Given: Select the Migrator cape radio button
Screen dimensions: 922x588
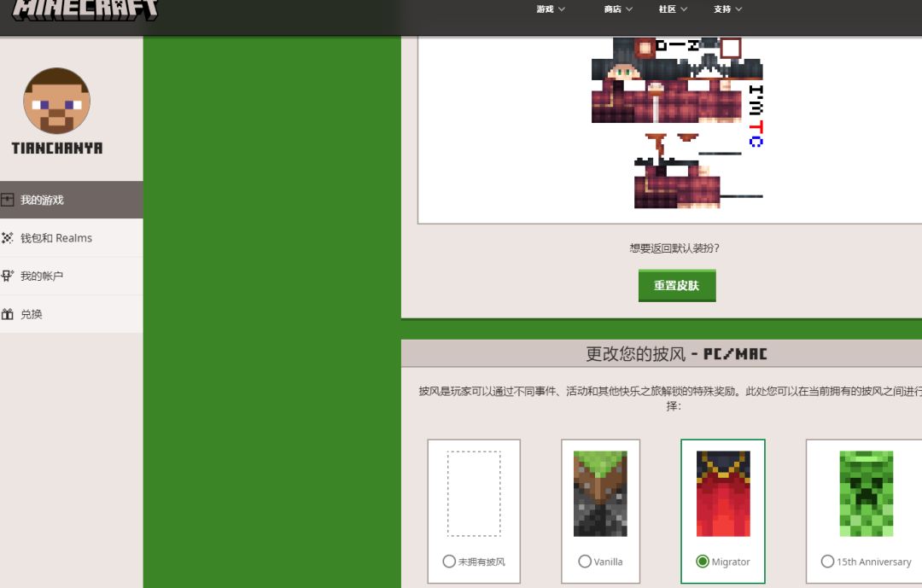Looking at the screenshot, I should pos(702,562).
